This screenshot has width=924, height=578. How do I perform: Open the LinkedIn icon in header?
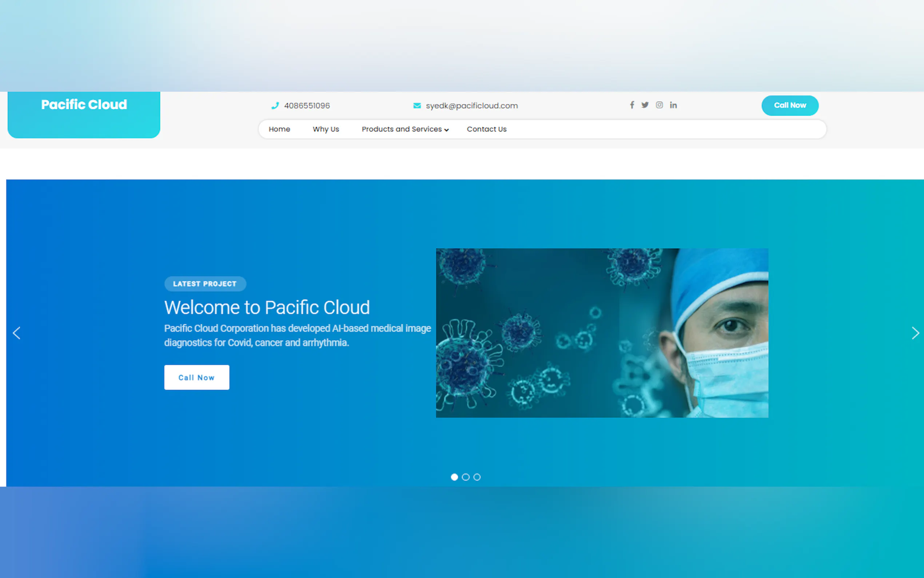673,105
